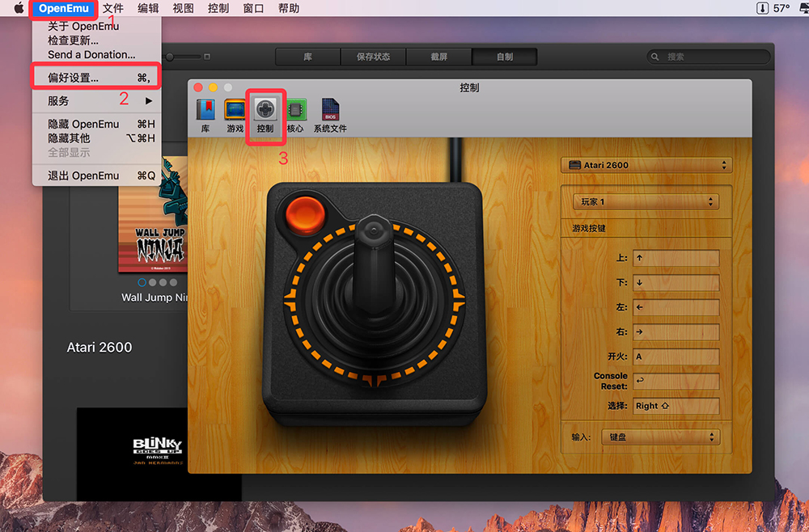
Task: Select the first page dot under Wall Jump Ninja
Action: (x=142, y=282)
